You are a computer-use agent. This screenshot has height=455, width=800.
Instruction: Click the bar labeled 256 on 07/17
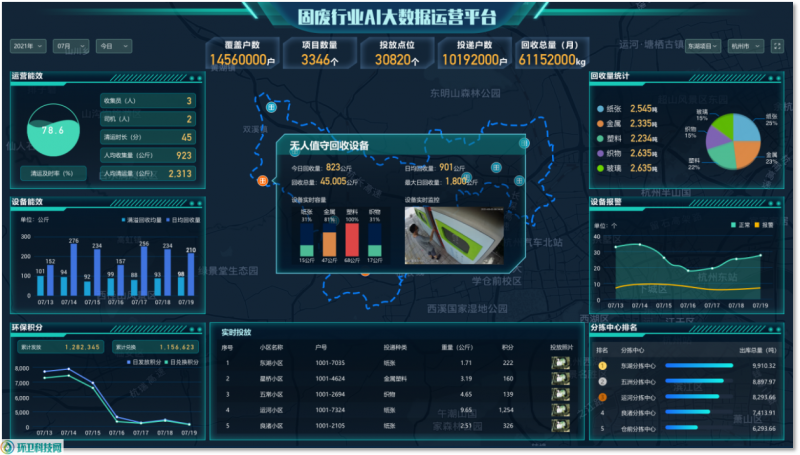pos(144,271)
